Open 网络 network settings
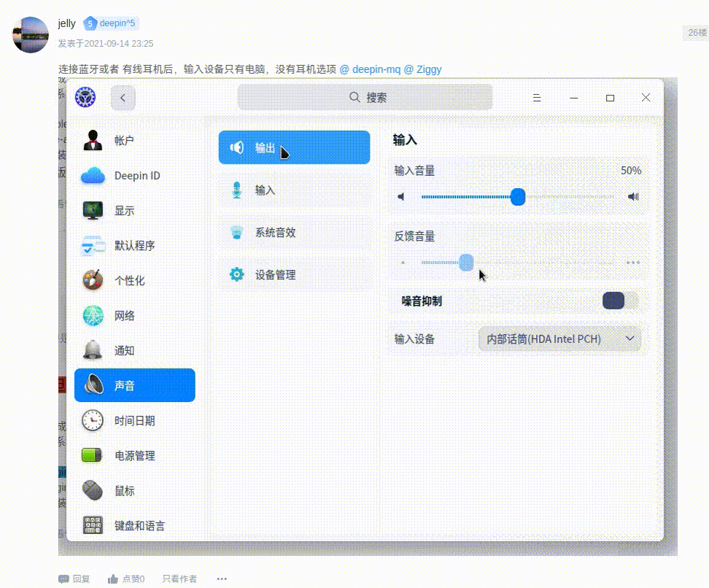This screenshot has width=709, height=588. pos(135,316)
